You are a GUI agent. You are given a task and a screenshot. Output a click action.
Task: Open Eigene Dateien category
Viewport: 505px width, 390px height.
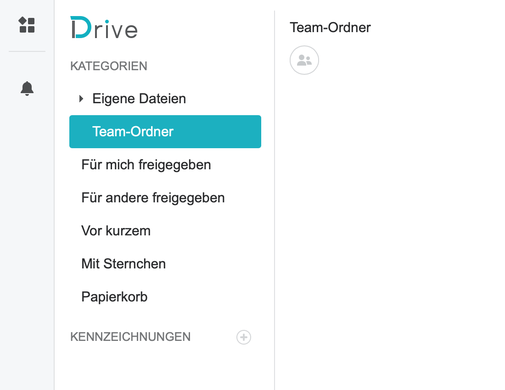pos(139,99)
